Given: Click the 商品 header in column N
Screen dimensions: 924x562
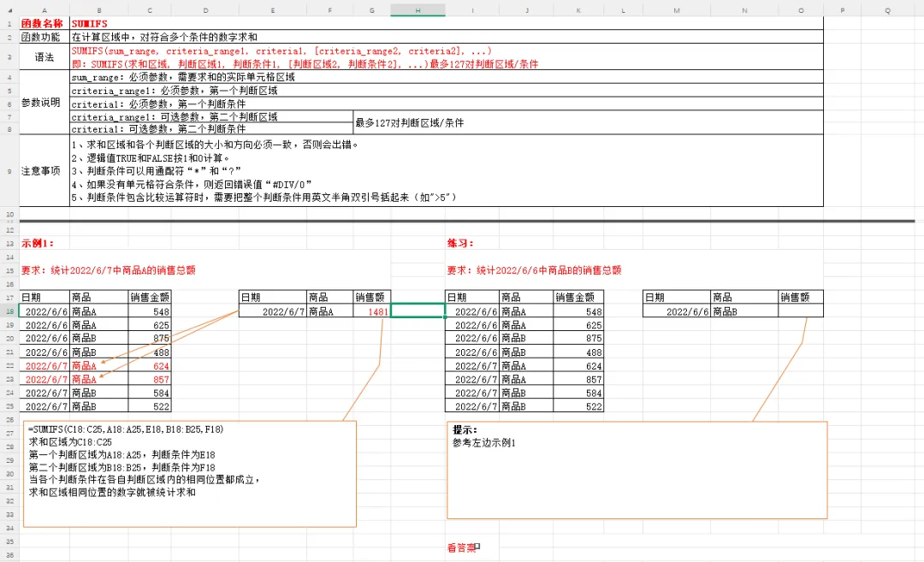Looking at the screenshot, I should pos(744,297).
